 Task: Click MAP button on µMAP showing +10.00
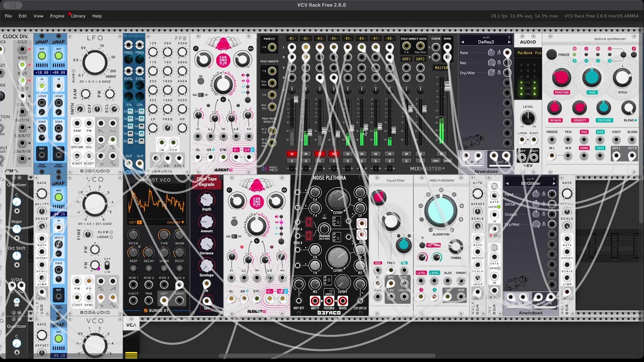[42, 55]
